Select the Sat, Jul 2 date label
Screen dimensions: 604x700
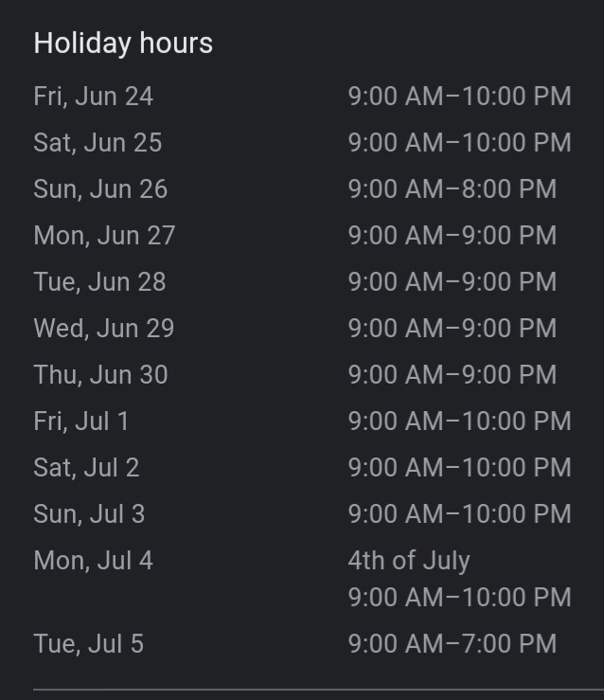coord(86,468)
